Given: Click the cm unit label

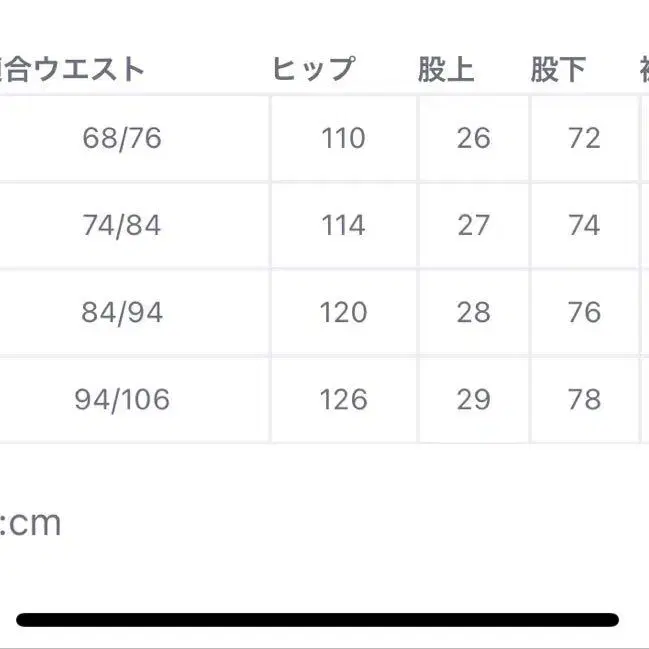Looking at the screenshot, I should pos(33,523).
